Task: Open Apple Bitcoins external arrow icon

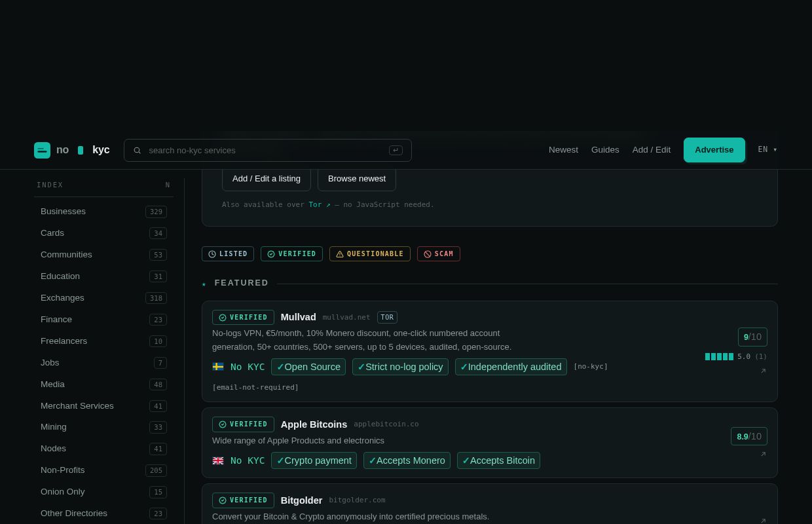Action: 763,454
